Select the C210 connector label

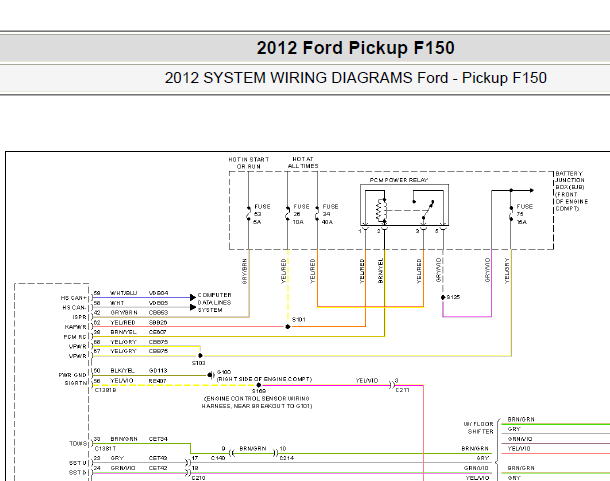point(198,477)
